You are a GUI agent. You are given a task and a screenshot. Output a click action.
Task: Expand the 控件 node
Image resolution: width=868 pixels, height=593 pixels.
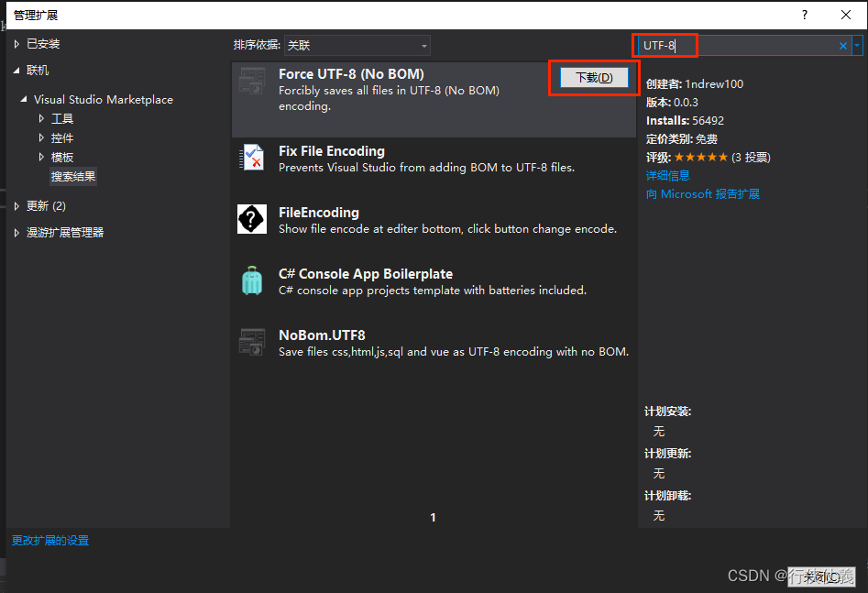point(41,137)
